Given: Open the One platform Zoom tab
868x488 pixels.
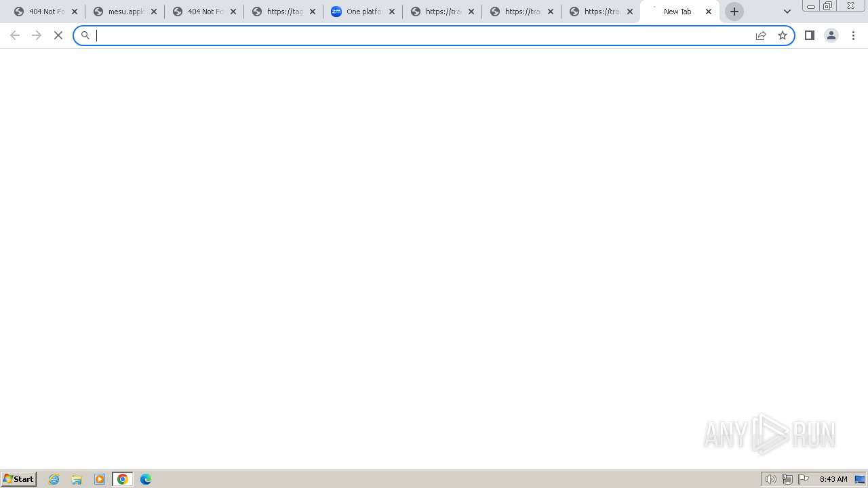Looking at the screenshot, I should tap(363, 12).
